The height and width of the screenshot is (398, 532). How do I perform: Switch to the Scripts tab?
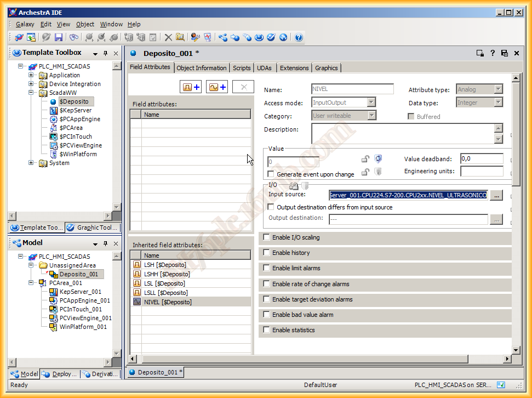pyautogui.click(x=242, y=68)
